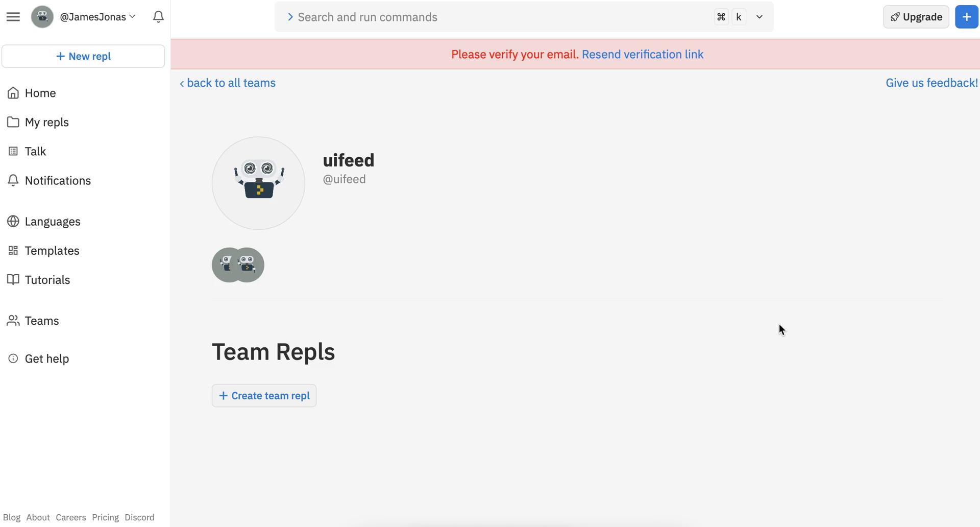The image size is (980, 527).
Task: Open the search options chevron
Action: (759, 16)
